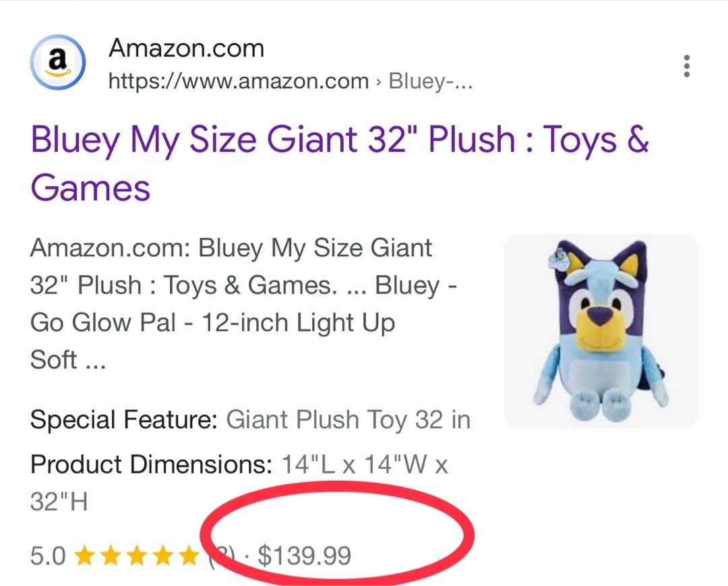This screenshot has height=586, width=728.
Task: Click the Giant Plush Toy 32 in value
Action: pyautogui.click(x=348, y=419)
